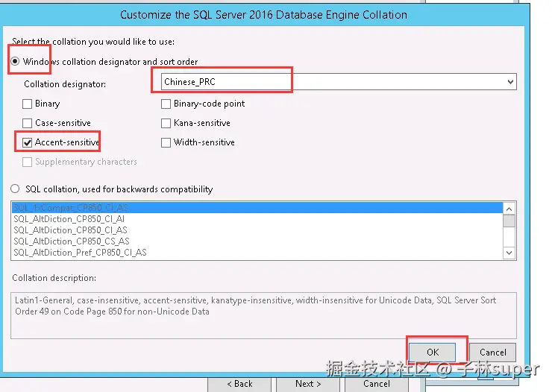Click Back in the setup wizard
The height and width of the screenshot is (392, 552).
[239, 384]
